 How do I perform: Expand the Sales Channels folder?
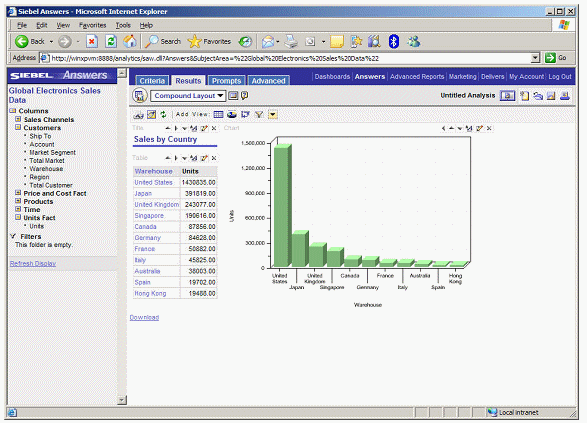[x=18, y=119]
